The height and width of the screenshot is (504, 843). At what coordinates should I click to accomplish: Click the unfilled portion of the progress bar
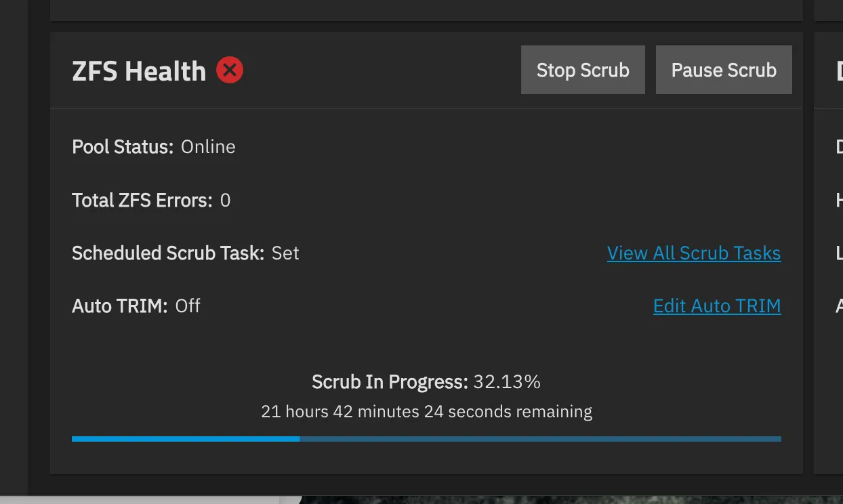click(542, 439)
